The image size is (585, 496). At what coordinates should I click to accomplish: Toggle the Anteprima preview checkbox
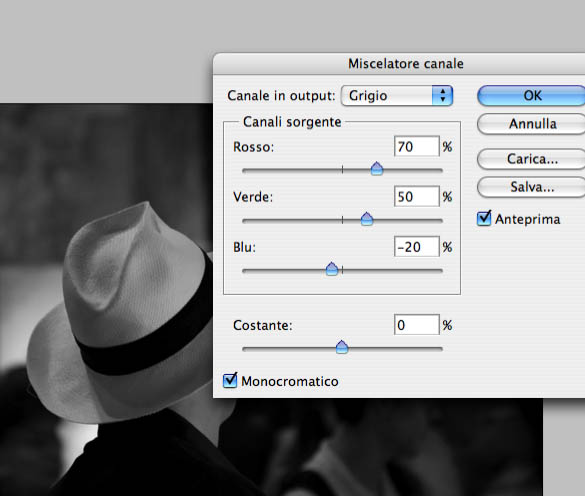coord(484,219)
